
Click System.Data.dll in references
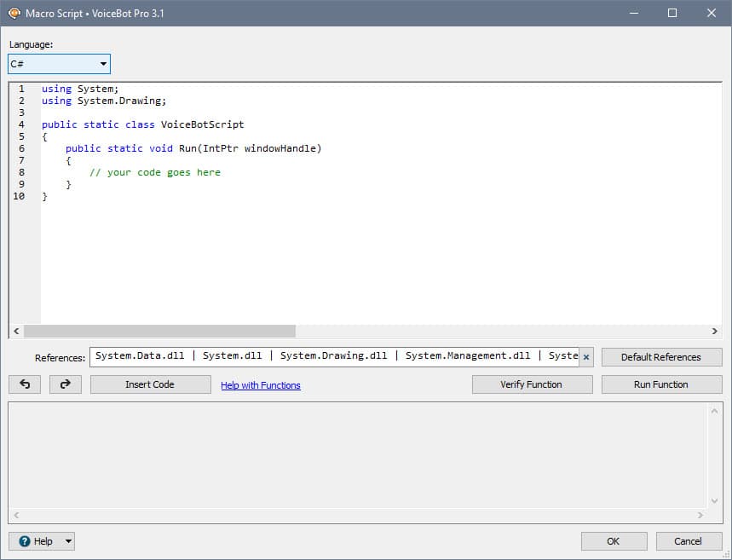pyautogui.click(x=140, y=356)
